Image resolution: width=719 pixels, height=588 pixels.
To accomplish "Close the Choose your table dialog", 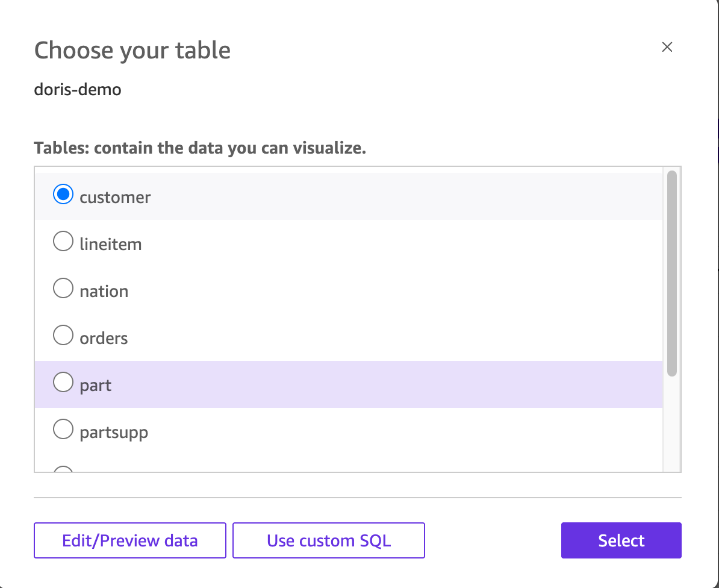I will [x=667, y=48].
